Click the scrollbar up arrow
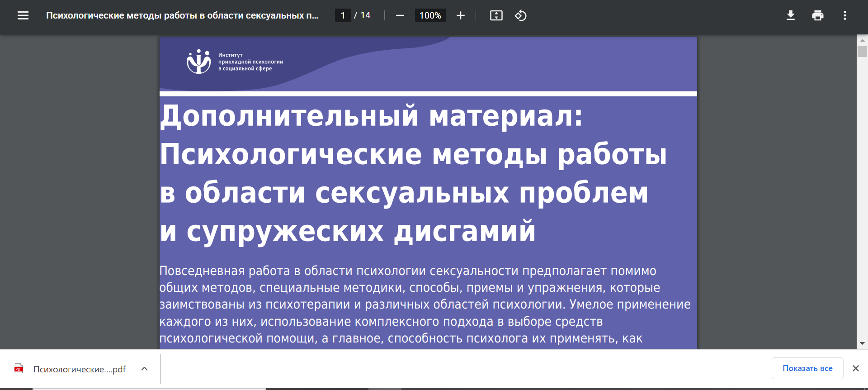Screen dimensions: 868x390 [862, 40]
